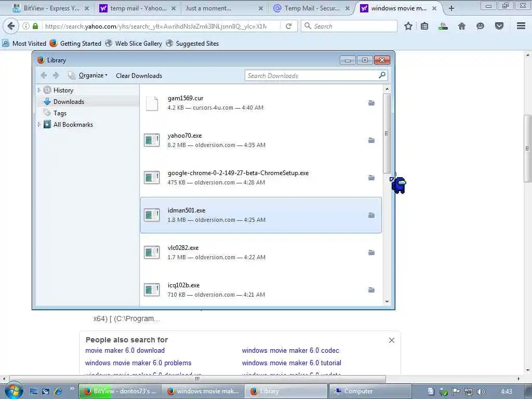Screen dimensions: 532x399
Task: Open containing folder for idman501.exe
Action: pos(371,215)
